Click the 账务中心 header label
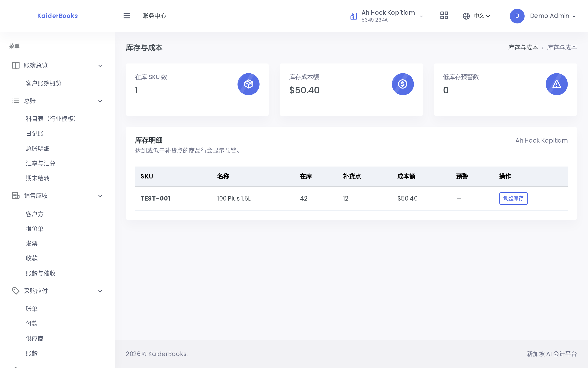 click(154, 16)
